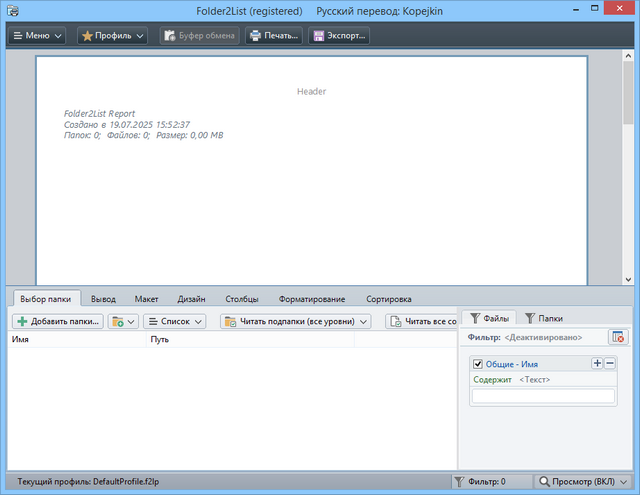Expand Читать подпапки (все уровни) dropdown
Screen dimensions: 640x495
tap(296, 322)
